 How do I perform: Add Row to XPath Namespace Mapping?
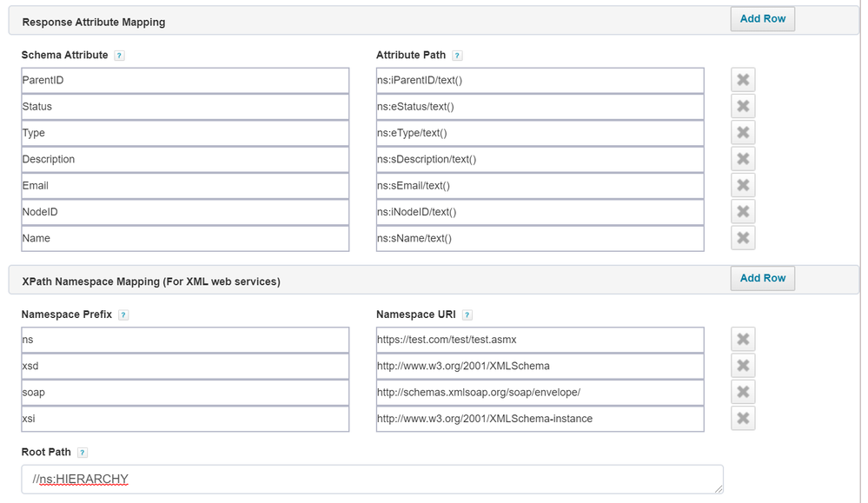762,278
